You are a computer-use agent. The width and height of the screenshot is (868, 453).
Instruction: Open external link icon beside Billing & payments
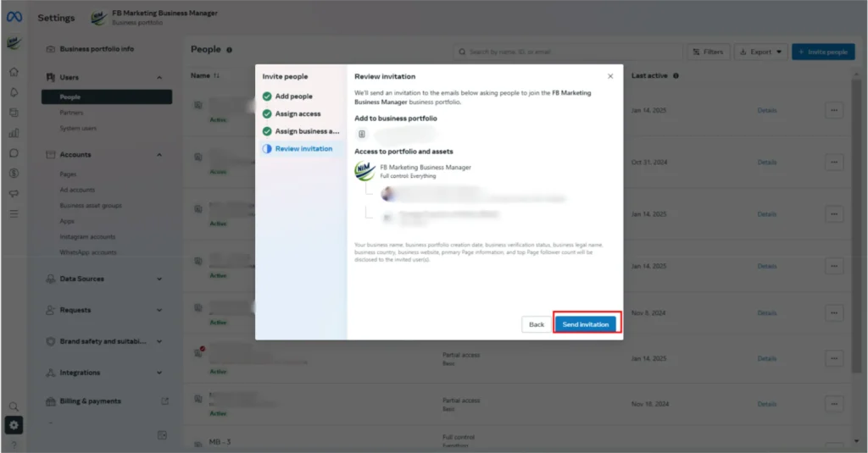[x=165, y=401]
